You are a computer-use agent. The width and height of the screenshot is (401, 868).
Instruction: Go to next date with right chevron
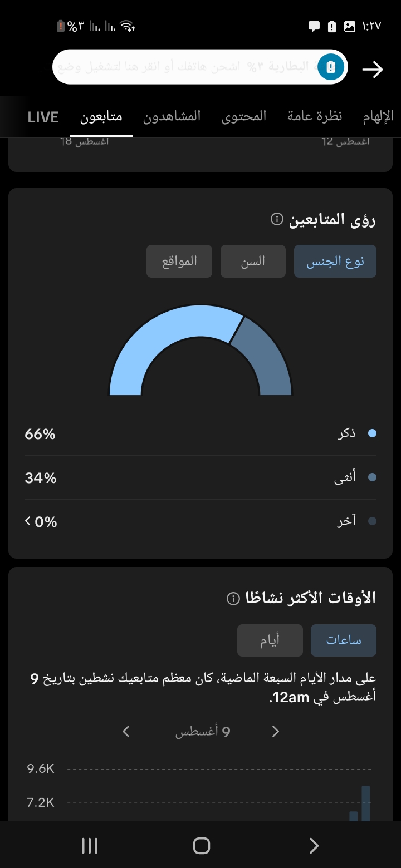pos(275,731)
